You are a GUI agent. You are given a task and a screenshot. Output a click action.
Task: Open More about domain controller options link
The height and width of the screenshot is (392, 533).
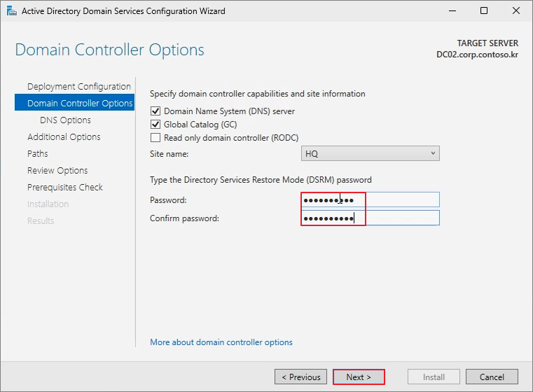pyautogui.click(x=221, y=342)
